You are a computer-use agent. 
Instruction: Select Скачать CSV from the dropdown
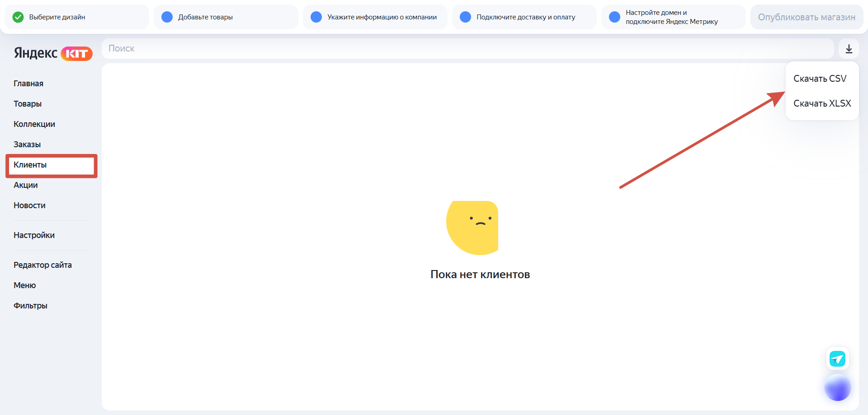820,79
